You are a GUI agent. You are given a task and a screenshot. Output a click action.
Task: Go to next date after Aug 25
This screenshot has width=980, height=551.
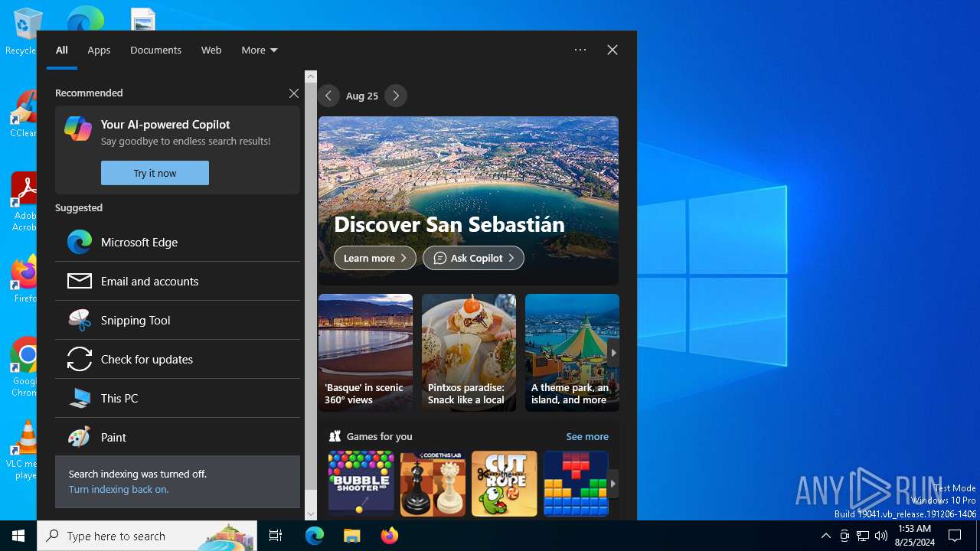point(396,96)
